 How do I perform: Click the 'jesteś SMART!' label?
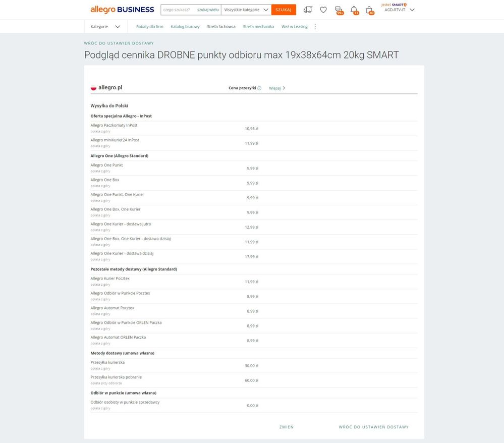[394, 5]
